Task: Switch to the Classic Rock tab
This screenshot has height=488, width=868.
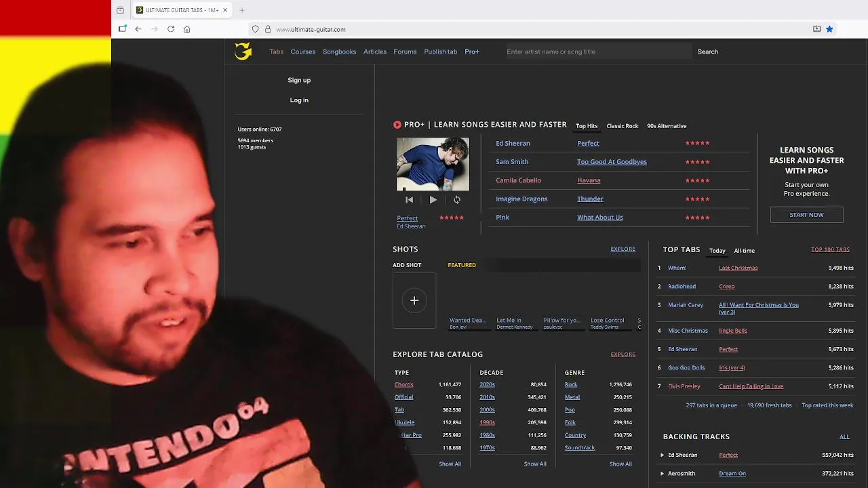Action: coord(623,126)
